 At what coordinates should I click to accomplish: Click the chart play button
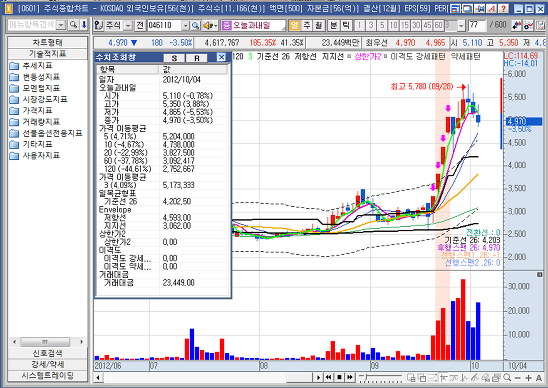point(318,377)
